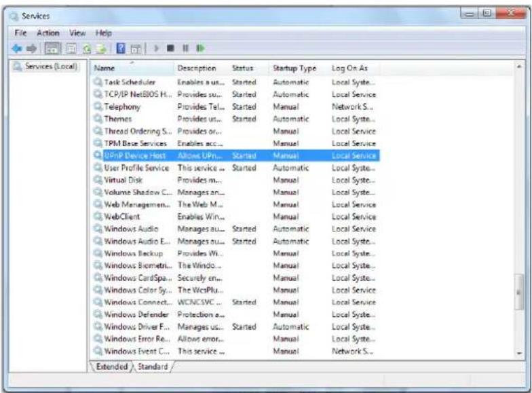The image size is (532, 393).
Task: Click the Stop Service square icon
Action: 171,48
